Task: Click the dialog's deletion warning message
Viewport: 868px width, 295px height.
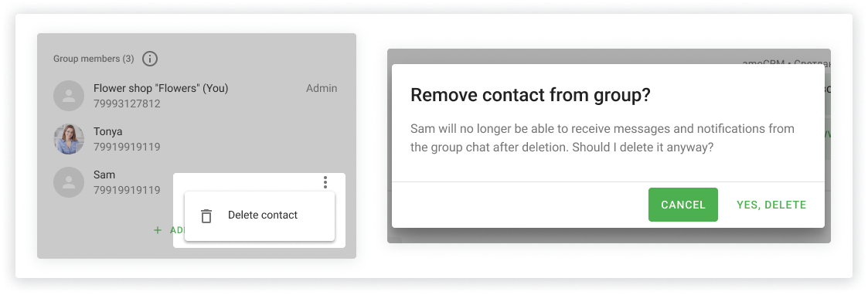Action: 602,138
